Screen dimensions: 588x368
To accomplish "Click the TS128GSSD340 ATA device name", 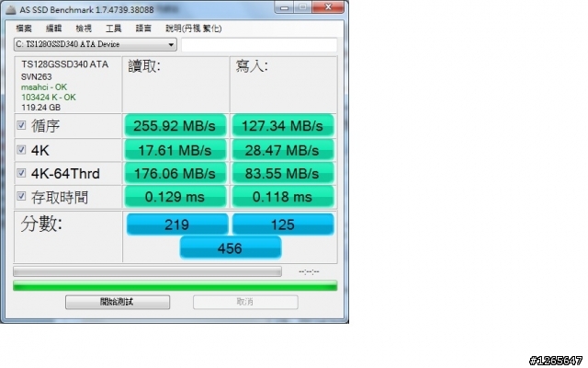I will click(65, 64).
